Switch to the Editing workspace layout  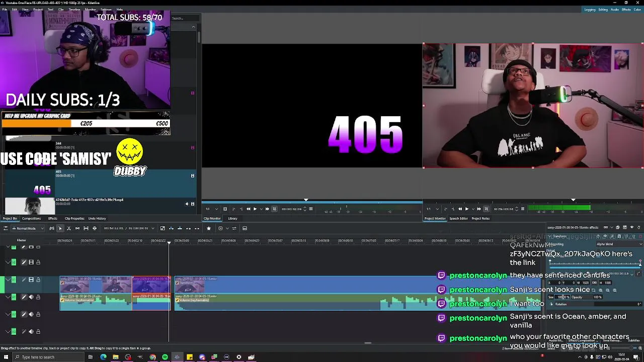coord(603,10)
